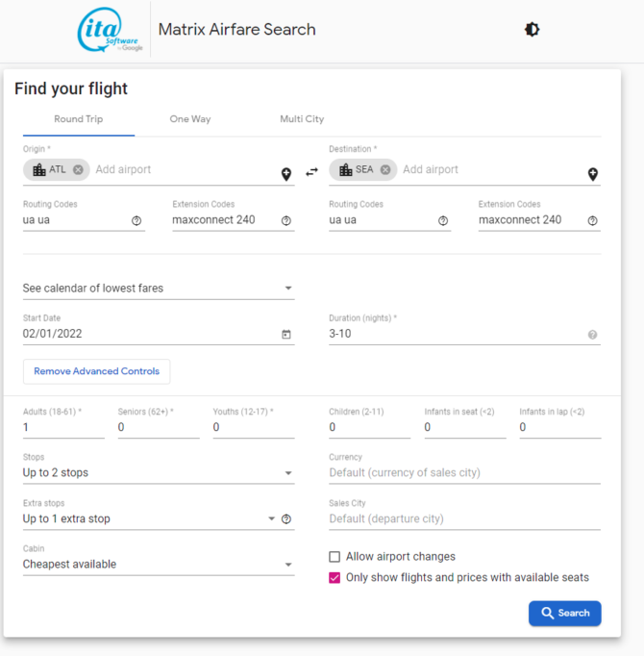Switch to the Multi City tab

click(x=302, y=119)
